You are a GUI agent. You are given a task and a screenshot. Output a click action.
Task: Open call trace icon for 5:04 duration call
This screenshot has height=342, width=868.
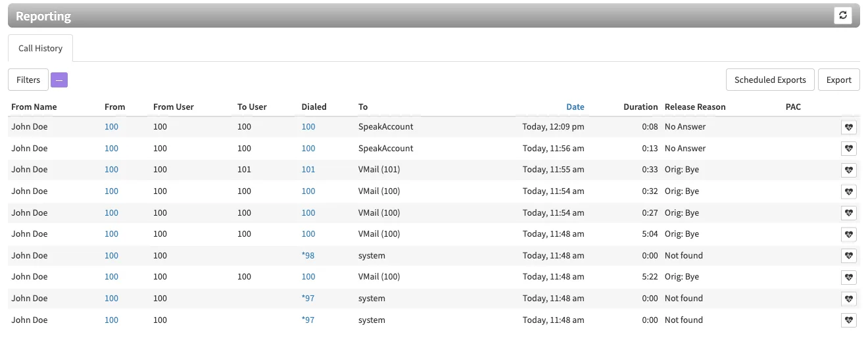tap(849, 235)
